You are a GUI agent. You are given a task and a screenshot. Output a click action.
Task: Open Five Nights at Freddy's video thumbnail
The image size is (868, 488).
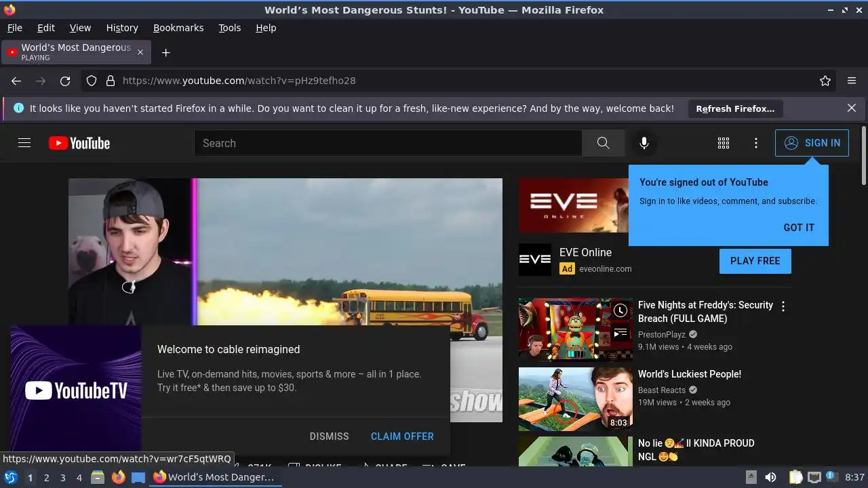[x=576, y=330]
